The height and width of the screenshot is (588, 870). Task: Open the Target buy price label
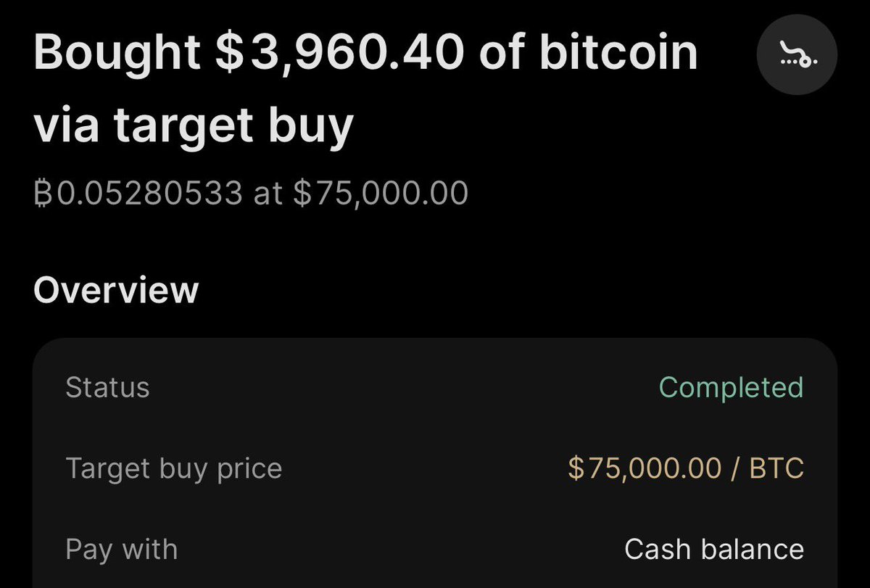(x=173, y=469)
